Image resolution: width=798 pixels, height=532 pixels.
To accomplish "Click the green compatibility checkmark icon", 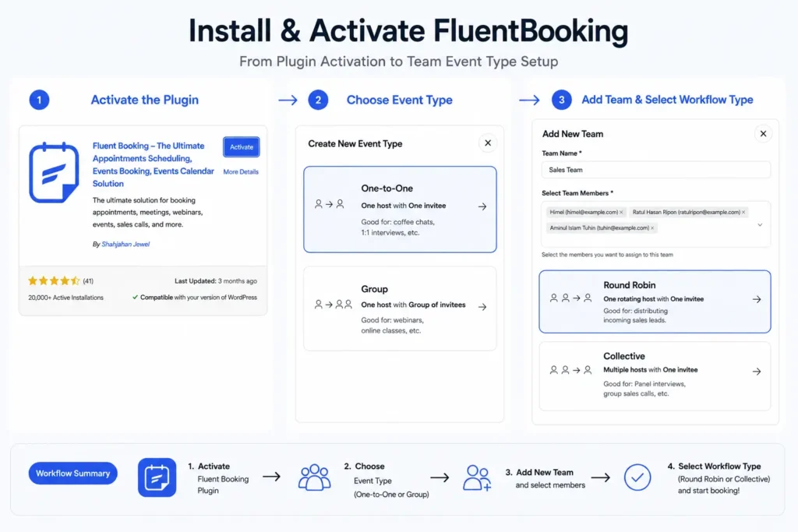I will click(135, 297).
